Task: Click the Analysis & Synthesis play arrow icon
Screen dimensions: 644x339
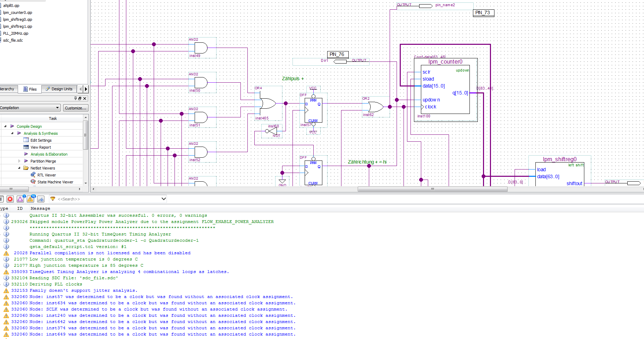Action: [x=19, y=133]
